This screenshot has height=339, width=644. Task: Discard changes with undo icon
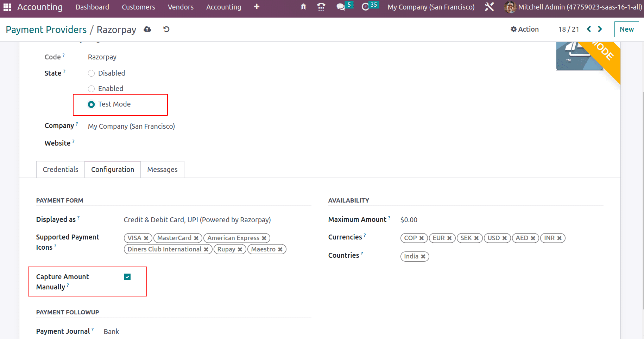point(166,29)
